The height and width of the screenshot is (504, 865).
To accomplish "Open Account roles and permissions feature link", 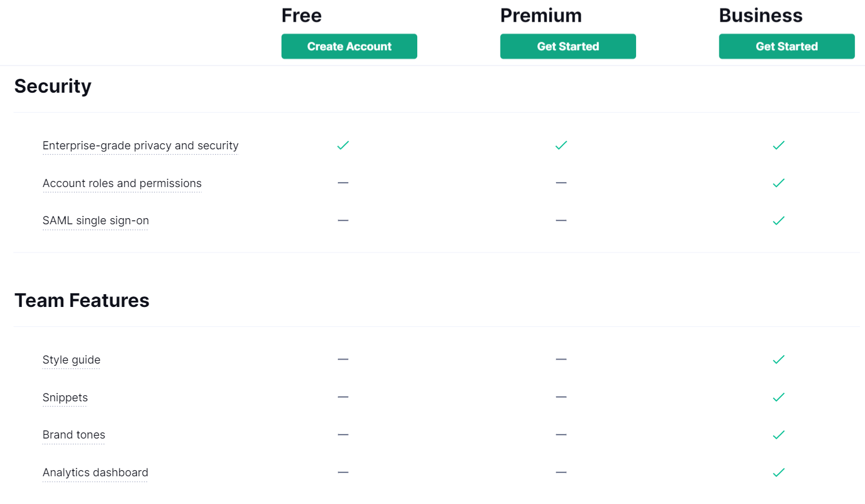I will tap(122, 183).
